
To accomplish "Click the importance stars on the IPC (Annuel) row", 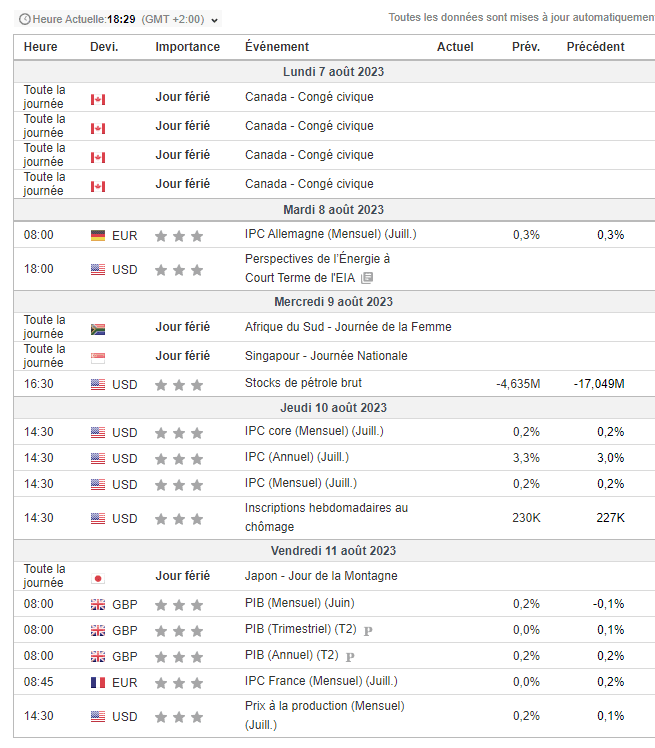I will 179,459.
